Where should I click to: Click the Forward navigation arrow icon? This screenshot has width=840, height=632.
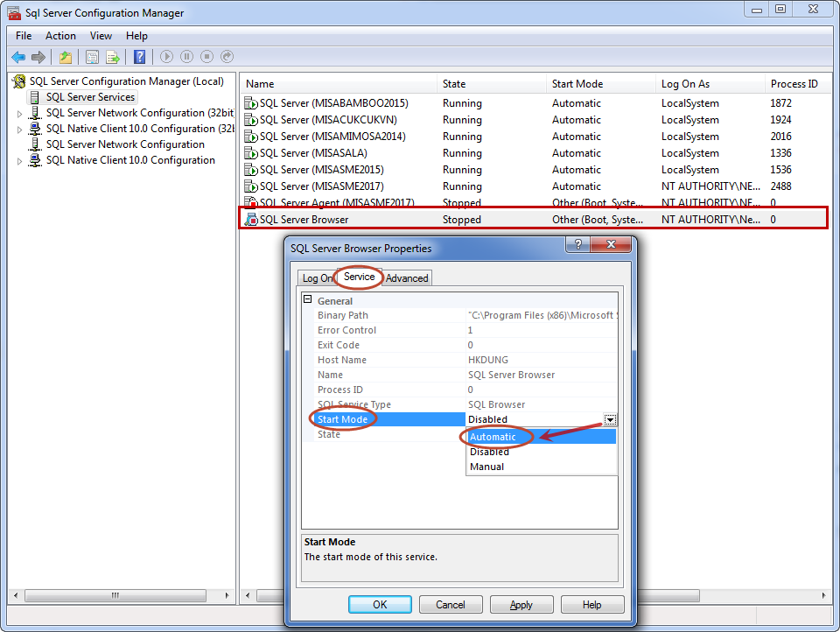37,57
